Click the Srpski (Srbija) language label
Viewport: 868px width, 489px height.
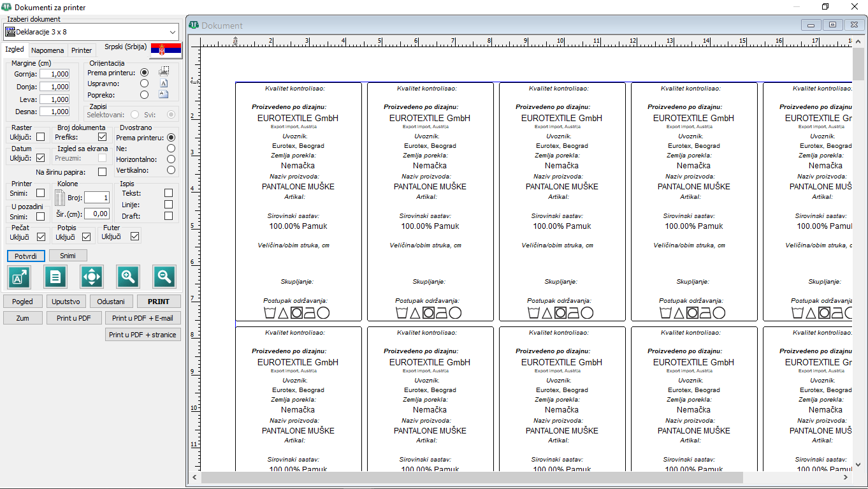[126, 47]
